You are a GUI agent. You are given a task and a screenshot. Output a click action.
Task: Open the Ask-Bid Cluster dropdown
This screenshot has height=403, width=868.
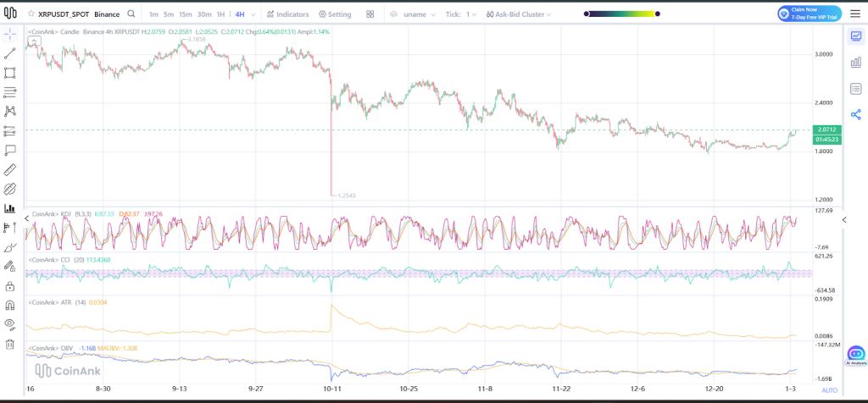click(x=519, y=14)
